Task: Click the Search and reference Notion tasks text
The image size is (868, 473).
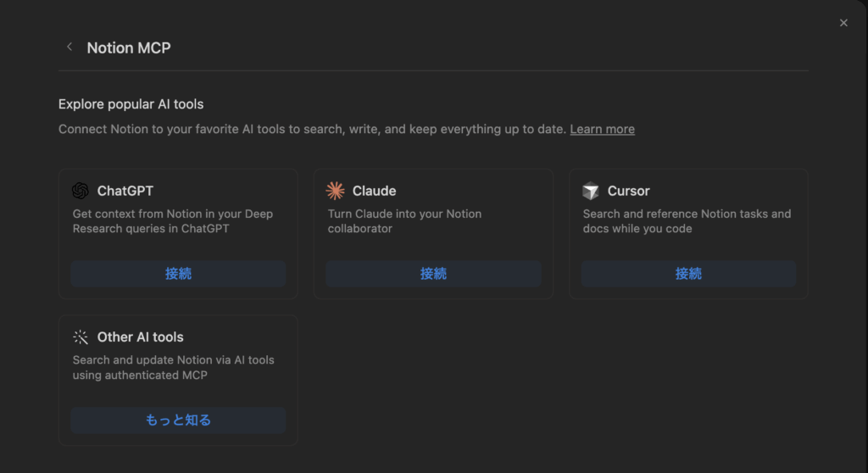Action: click(687, 221)
